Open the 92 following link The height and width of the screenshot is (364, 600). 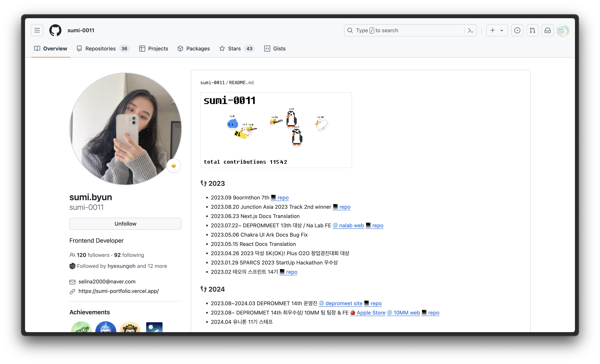pos(129,255)
